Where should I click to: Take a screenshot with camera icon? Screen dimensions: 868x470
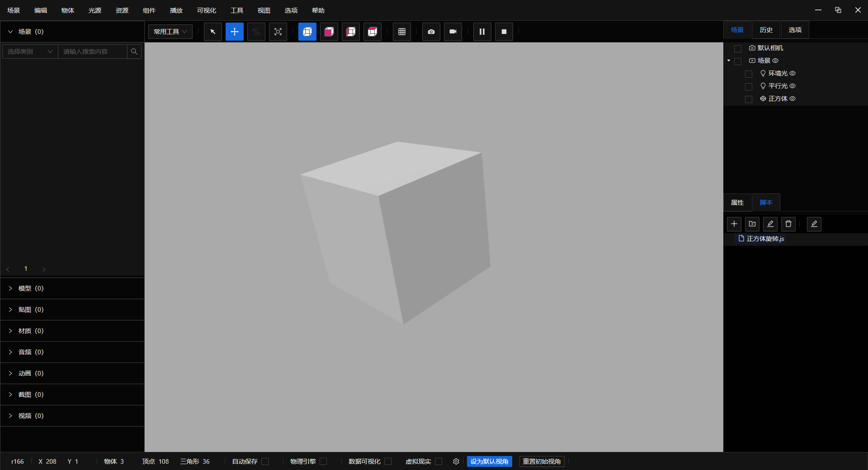(431, 32)
